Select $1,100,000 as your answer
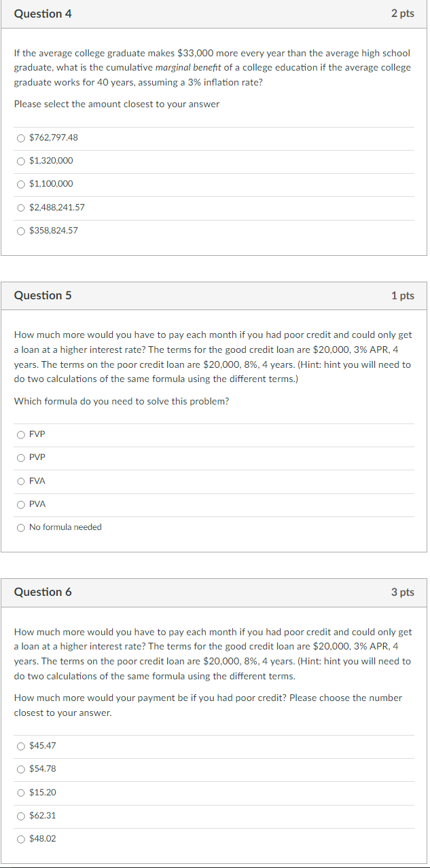 (21, 184)
